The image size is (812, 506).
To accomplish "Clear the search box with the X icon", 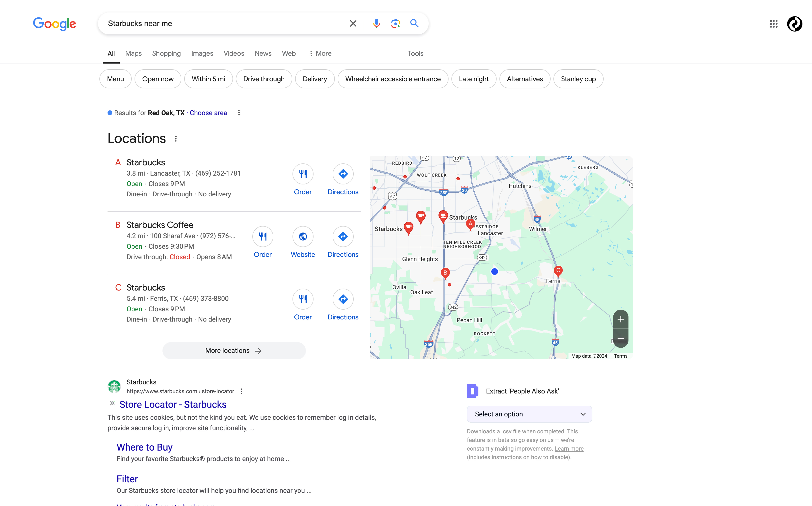I will pyautogui.click(x=353, y=23).
